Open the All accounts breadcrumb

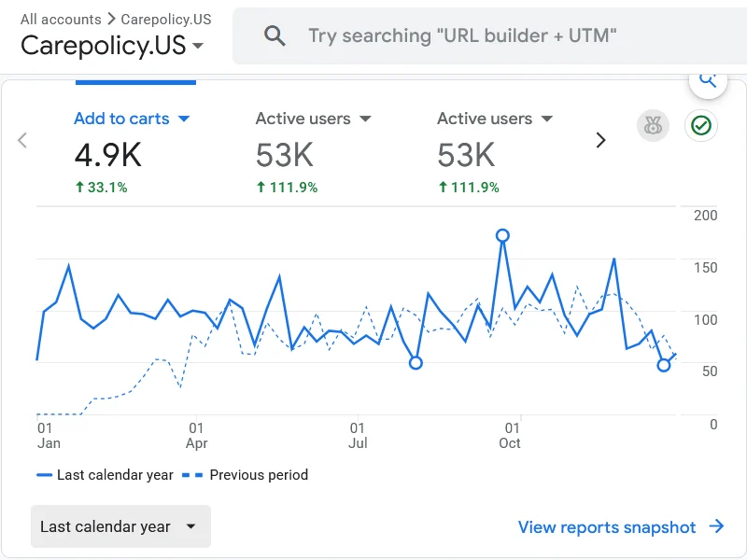coord(61,19)
